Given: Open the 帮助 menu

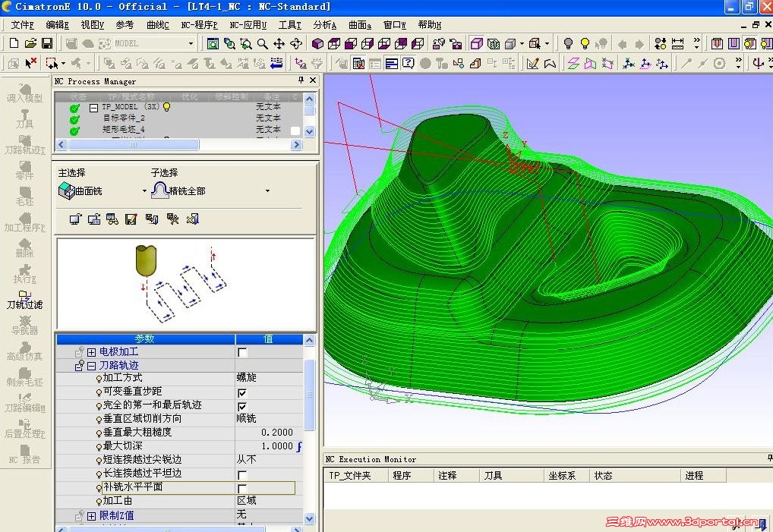Looking at the screenshot, I should coord(429,24).
